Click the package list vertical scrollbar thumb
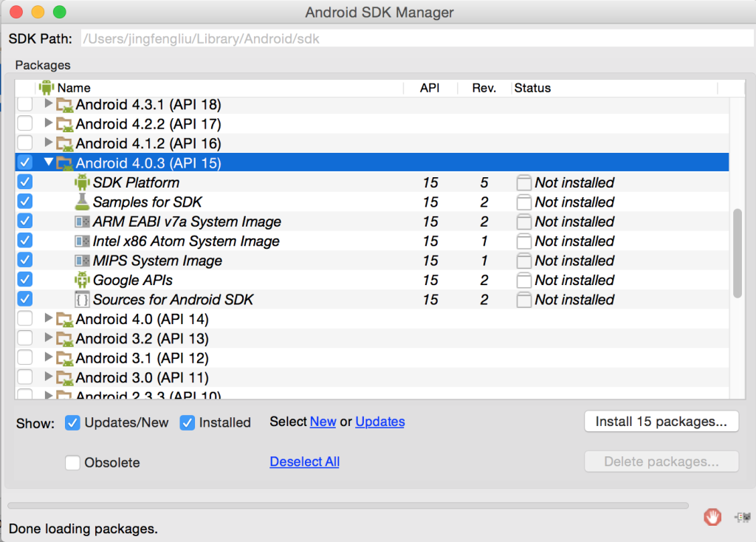 tap(738, 253)
